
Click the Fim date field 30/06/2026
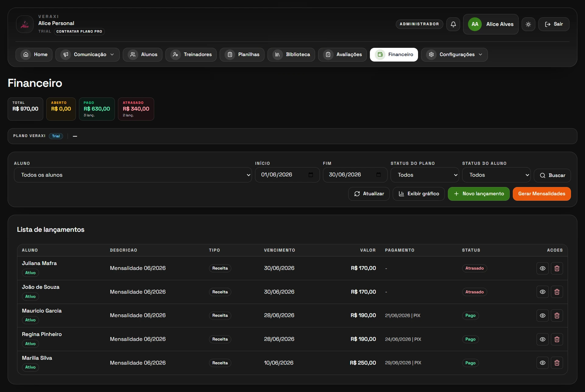pos(355,175)
